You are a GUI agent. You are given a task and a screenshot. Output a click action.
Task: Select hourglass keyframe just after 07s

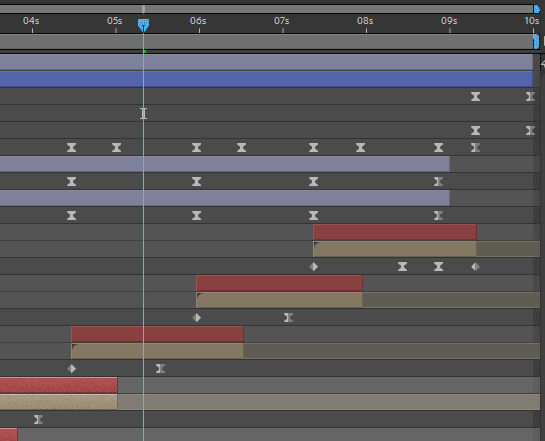pos(288,318)
